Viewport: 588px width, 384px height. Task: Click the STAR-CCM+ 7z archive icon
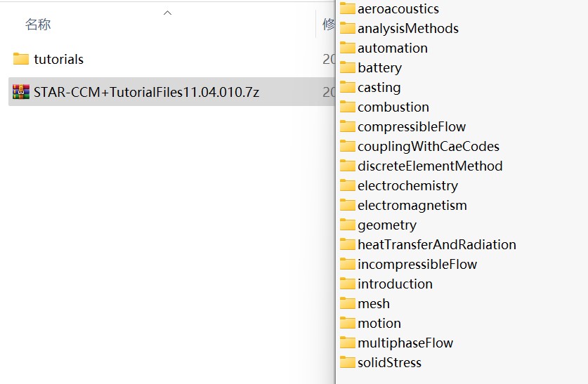click(x=21, y=92)
